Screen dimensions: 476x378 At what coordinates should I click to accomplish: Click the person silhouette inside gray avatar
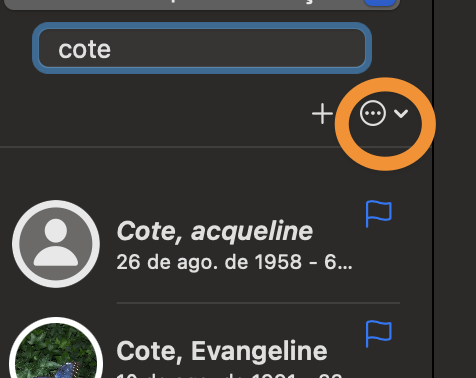(x=56, y=243)
